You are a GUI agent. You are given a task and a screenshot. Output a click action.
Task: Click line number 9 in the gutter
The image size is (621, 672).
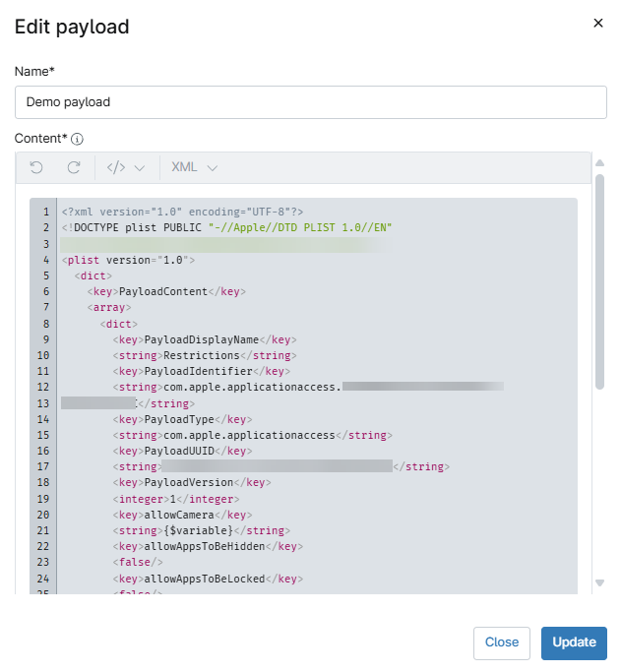pos(45,339)
